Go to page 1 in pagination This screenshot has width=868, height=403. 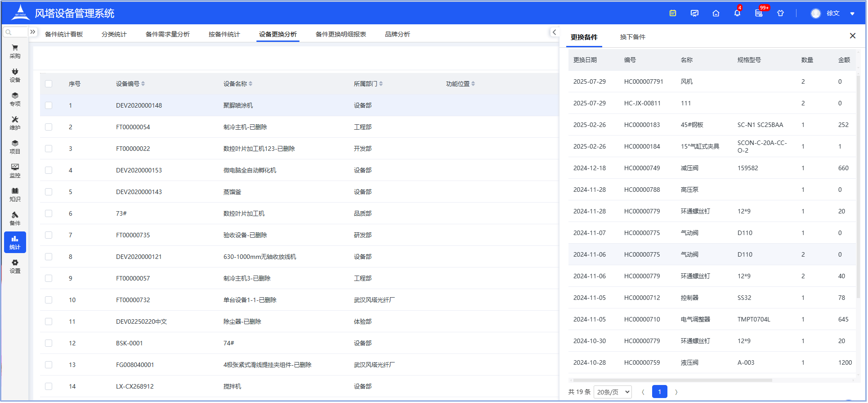tap(660, 392)
